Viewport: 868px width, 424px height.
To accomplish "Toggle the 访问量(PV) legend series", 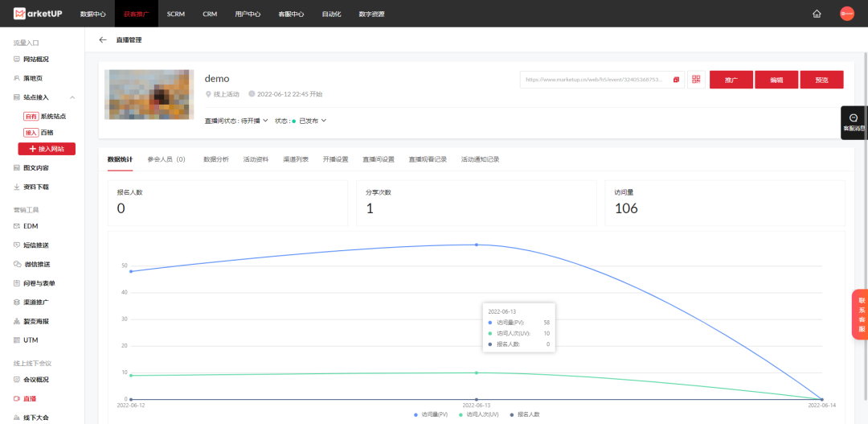I will pyautogui.click(x=431, y=414).
